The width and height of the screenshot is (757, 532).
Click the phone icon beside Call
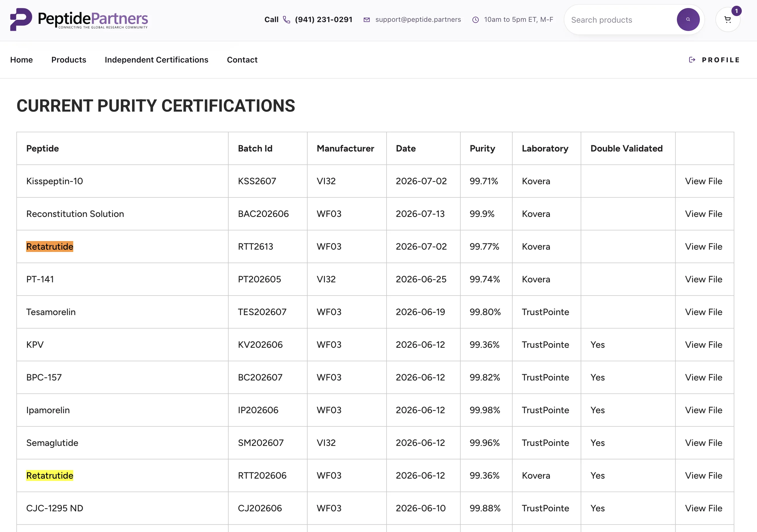pyautogui.click(x=287, y=20)
